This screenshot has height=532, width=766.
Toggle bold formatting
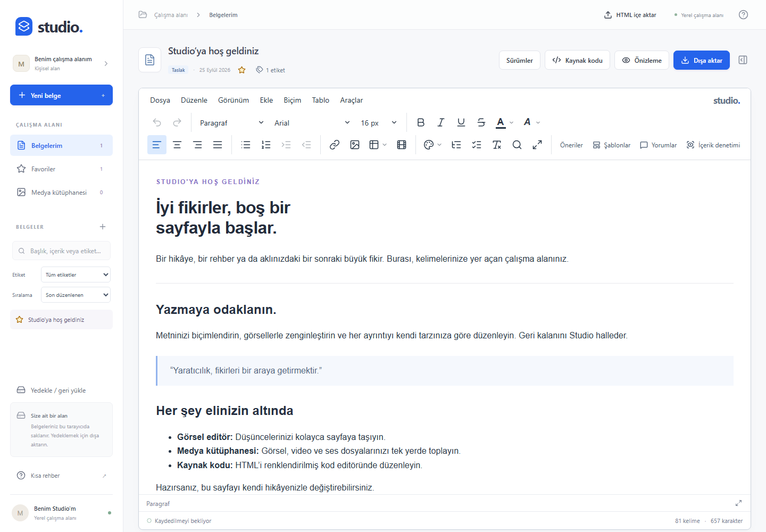pos(421,122)
